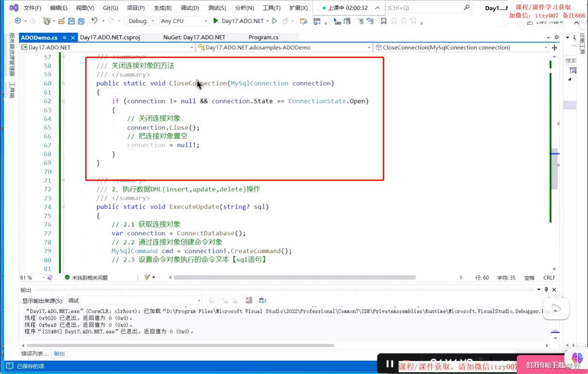Open the 视图(V) menu
This screenshot has width=588, height=374.
(x=85, y=8)
